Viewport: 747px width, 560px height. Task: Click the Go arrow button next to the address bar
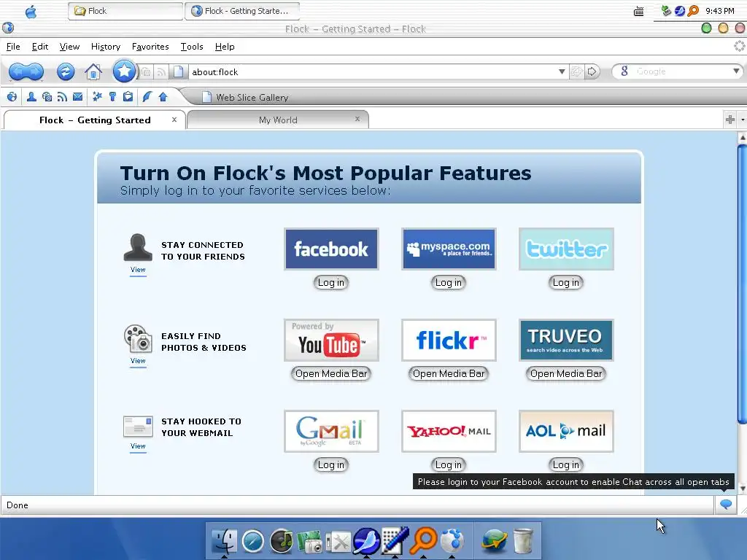click(x=592, y=72)
